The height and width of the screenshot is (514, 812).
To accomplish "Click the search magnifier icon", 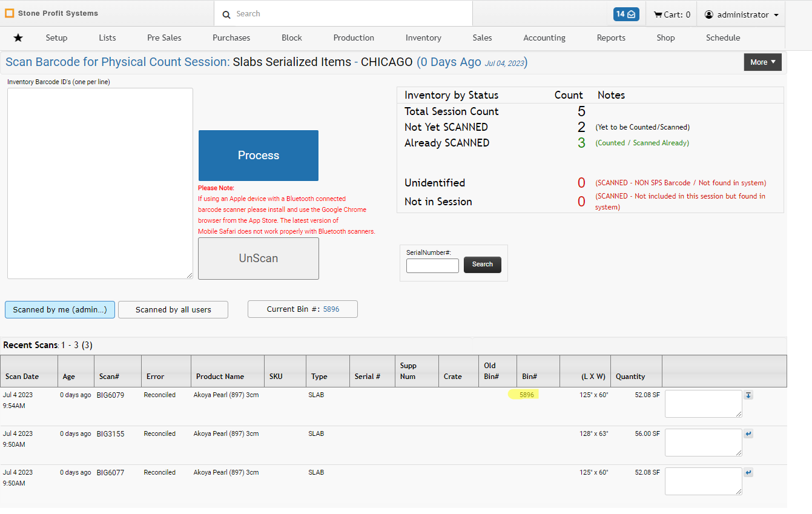I will (x=226, y=15).
